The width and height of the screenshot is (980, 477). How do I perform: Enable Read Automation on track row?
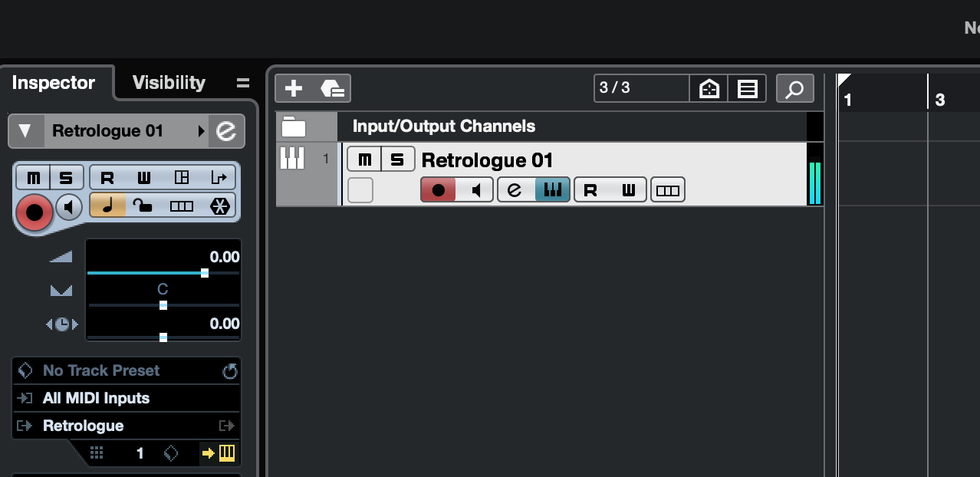590,190
